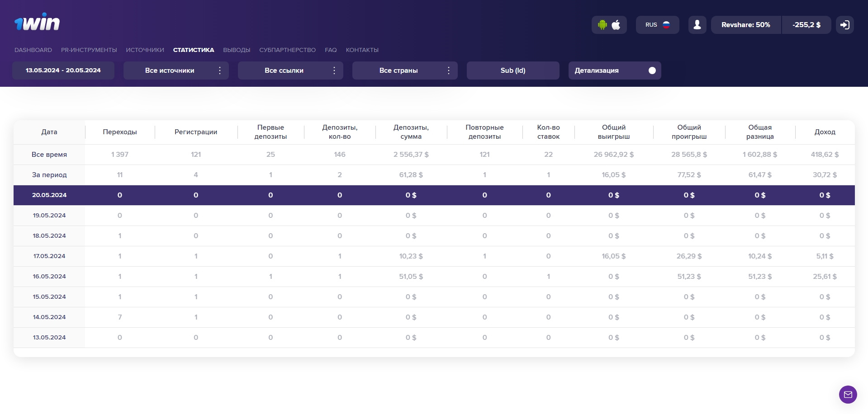Viewport: 868px width, 414px height.
Task: Open the Dashboard menu item
Action: pyautogui.click(x=33, y=50)
